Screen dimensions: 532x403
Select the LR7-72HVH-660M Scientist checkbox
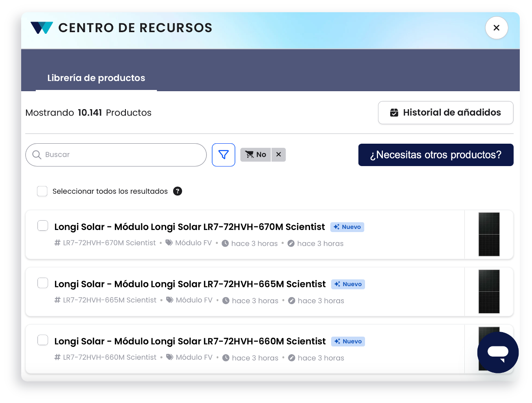coord(43,340)
